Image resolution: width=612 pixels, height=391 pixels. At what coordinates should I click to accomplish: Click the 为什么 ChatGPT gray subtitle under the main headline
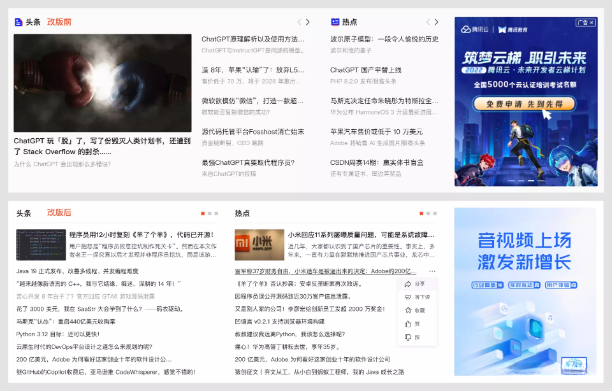(62, 164)
